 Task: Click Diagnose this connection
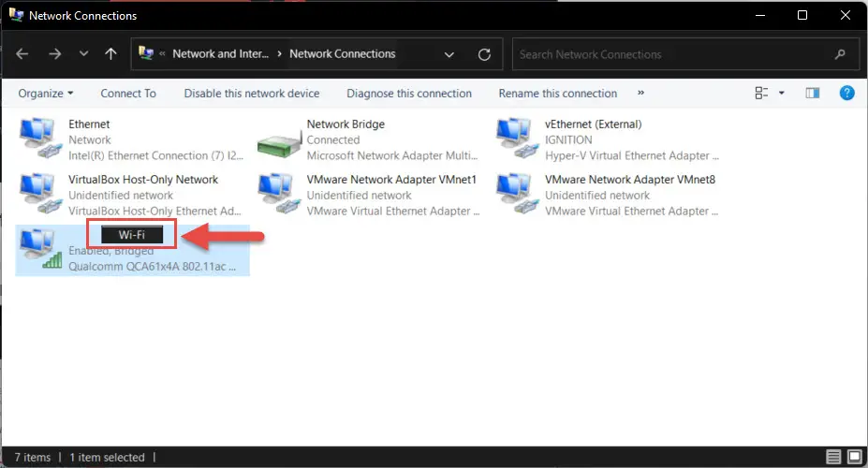coord(409,94)
